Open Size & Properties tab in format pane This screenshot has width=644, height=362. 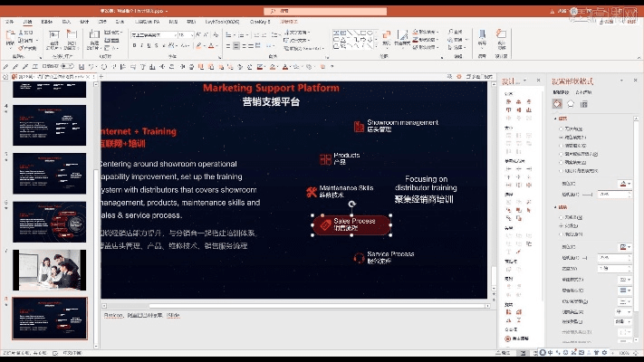click(x=583, y=104)
